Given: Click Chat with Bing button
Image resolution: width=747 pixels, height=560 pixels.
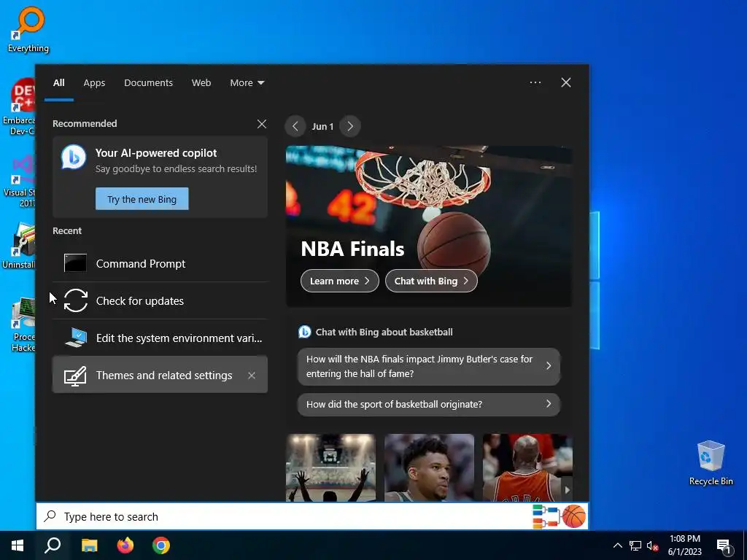Looking at the screenshot, I should tap(431, 281).
